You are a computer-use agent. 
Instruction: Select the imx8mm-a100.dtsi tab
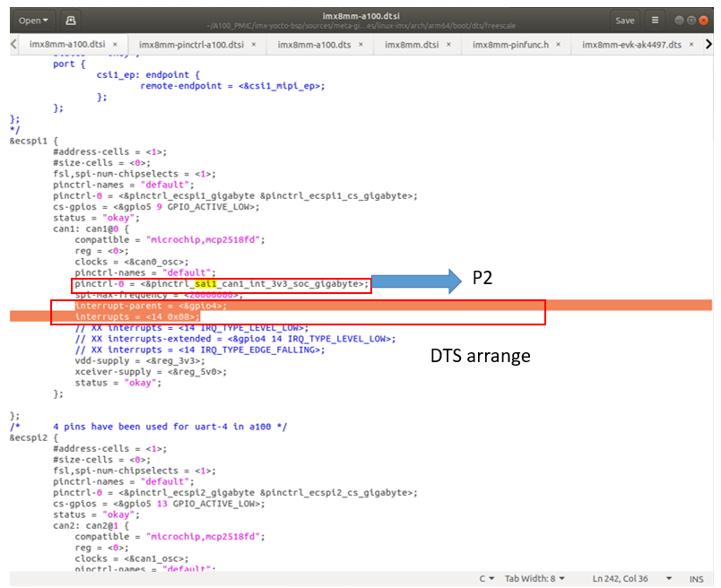point(67,44)
